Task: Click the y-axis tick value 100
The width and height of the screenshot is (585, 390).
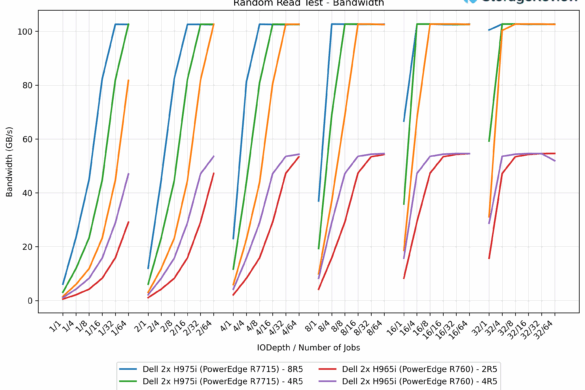Action: [25, 31]
